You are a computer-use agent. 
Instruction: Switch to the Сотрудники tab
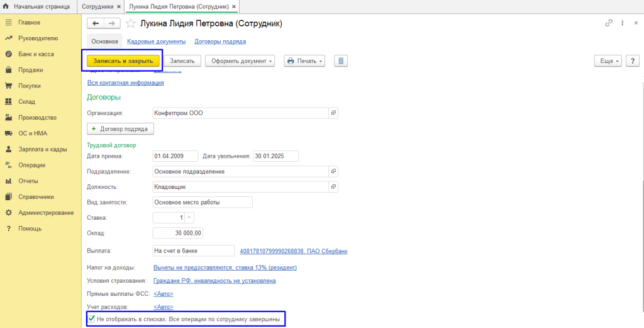click(x=97, y=6)
